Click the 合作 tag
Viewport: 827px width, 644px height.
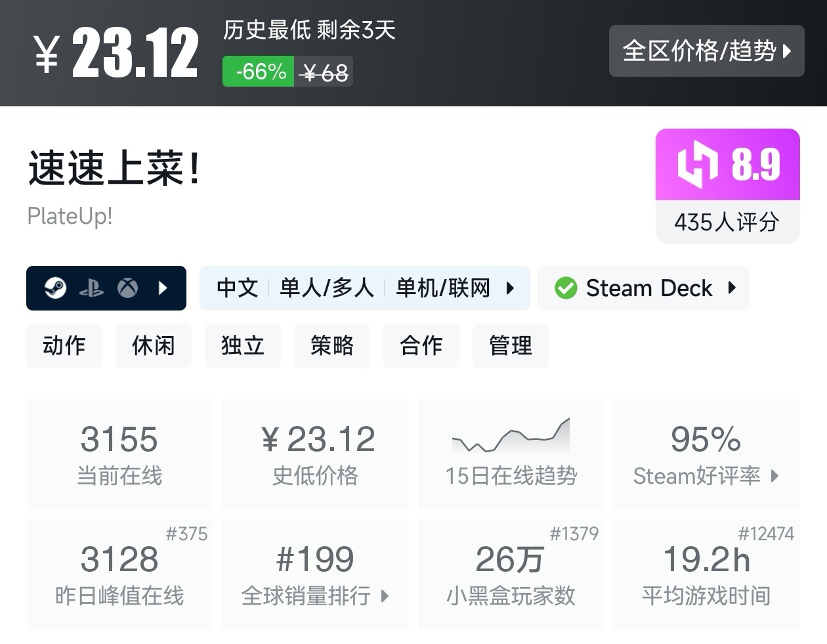pos(421,345)
